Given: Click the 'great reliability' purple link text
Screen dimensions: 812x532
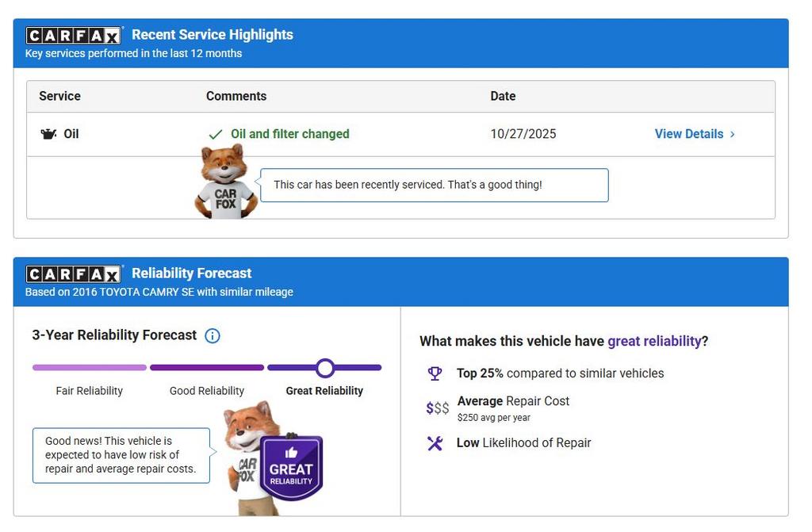Looking at the screenshot, I should tap(654, 341).
